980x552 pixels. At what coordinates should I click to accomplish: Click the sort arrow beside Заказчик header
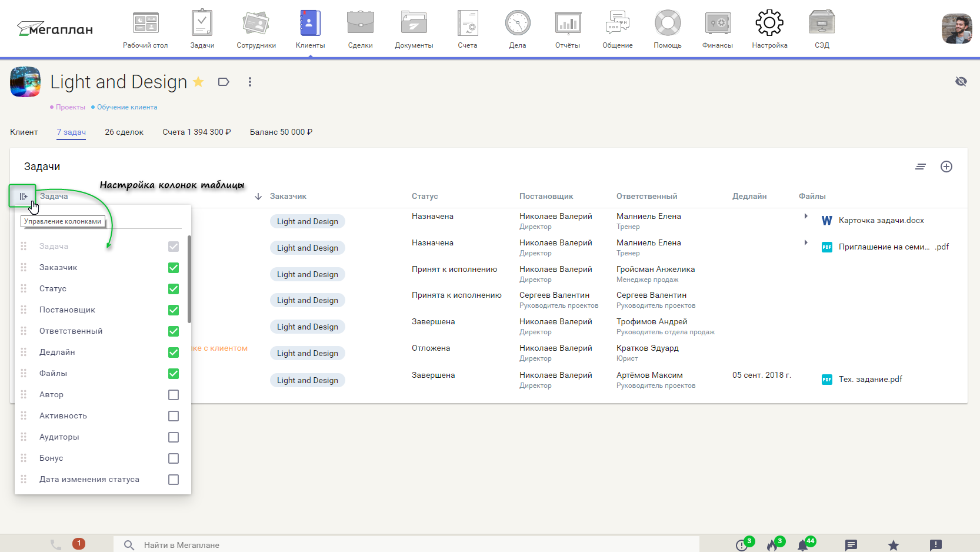(x=258, y=197)
